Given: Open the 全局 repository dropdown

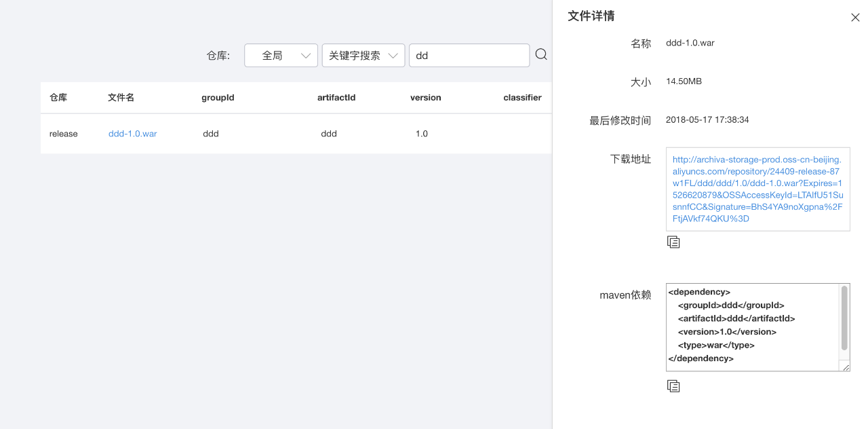Looking at the screenshot, I should (x=281, y=56).
